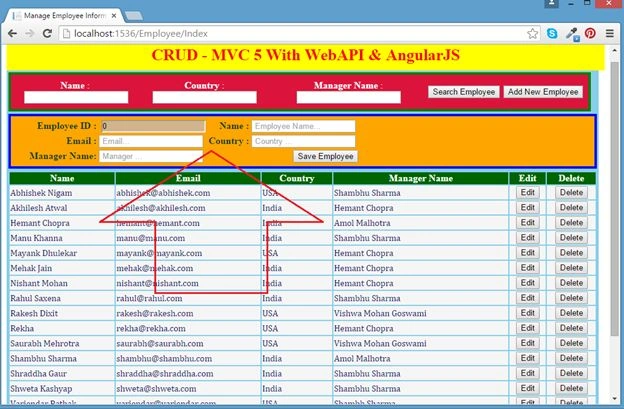The height and width of the screenshot is (409, 624).
Task: Edit the Manu Khanna row
Action: 528,238
